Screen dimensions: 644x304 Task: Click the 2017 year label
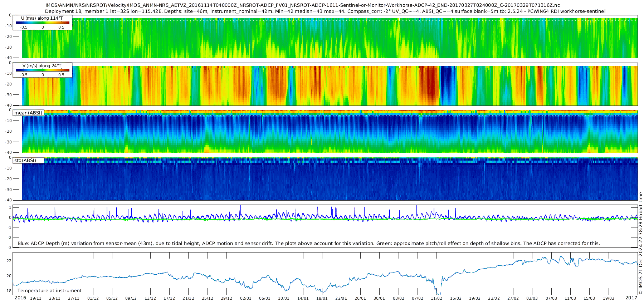point(631,298)
